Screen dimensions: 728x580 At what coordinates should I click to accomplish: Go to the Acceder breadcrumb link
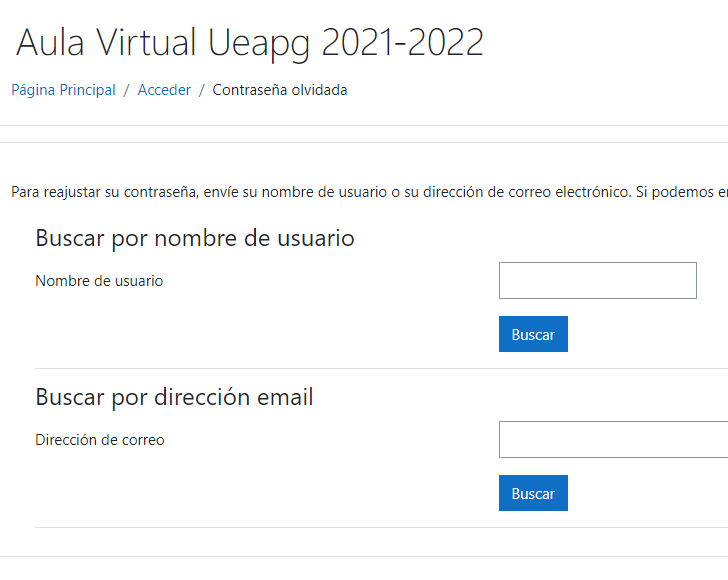[164, 90]
